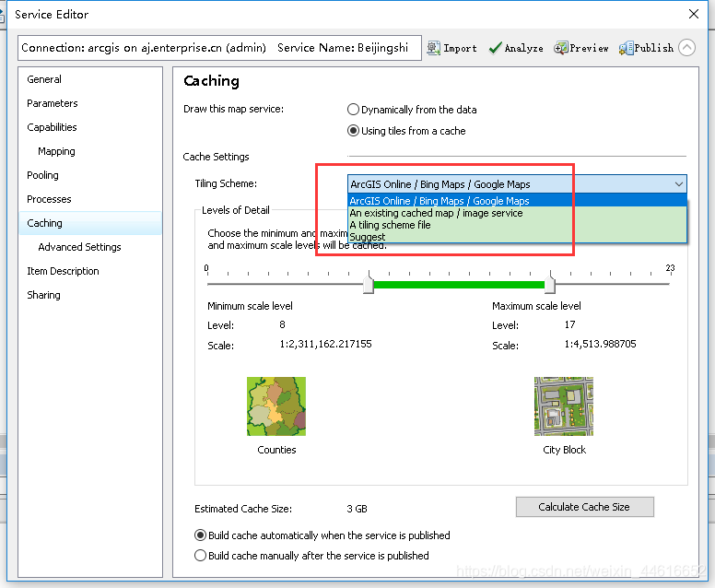Click the Estimated Cache Size value 3 GB
Viewport: 715px width, 588px height.
click(x=357, y=509)
